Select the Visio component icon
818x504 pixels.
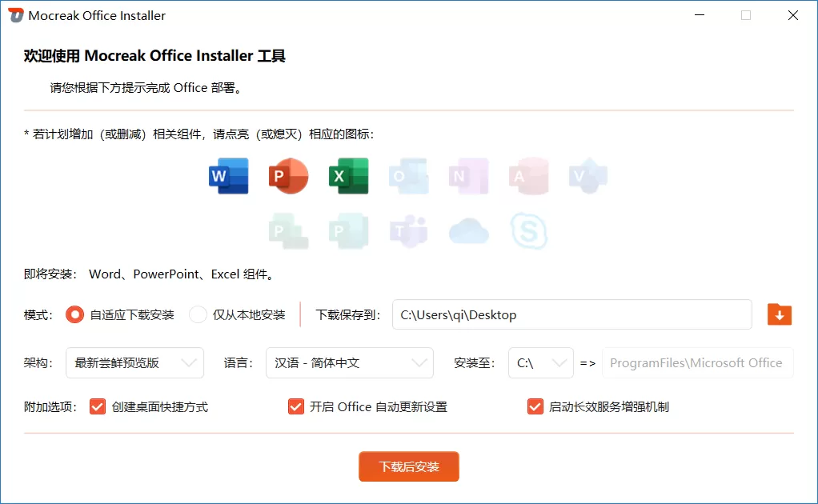[x=588, y=176]
